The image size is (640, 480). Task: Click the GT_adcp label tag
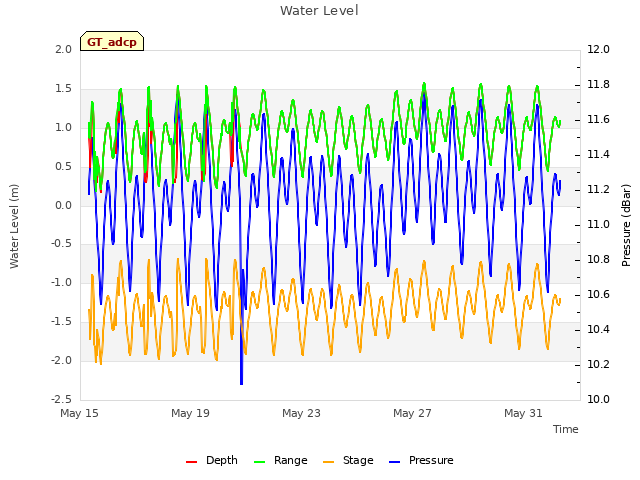click(x=112, y=41)
